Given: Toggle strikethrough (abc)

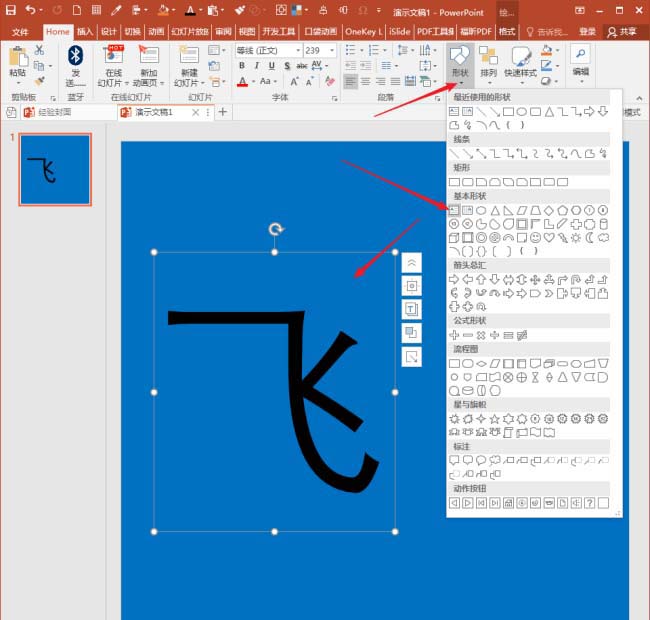Looking at the screenshot, I should 301,66.
